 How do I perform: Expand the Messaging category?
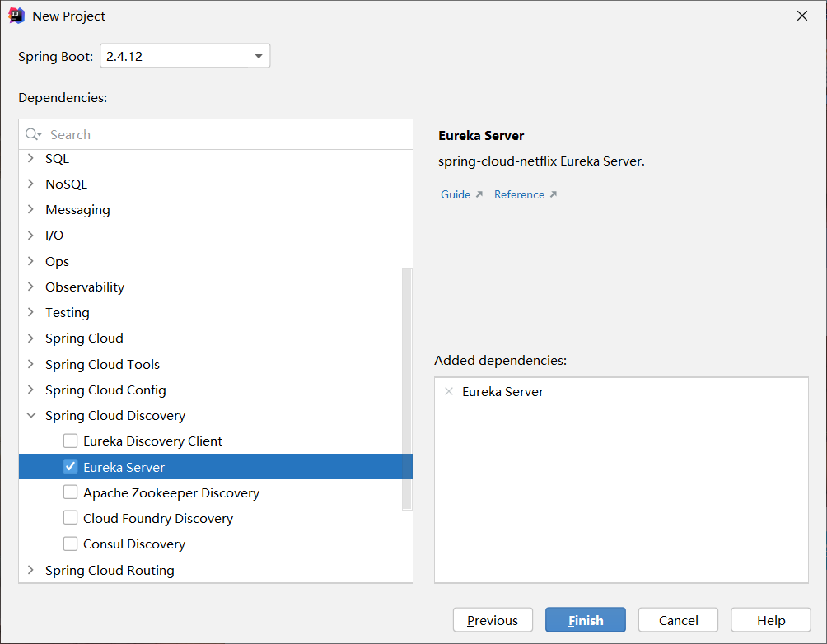point(30,209)
